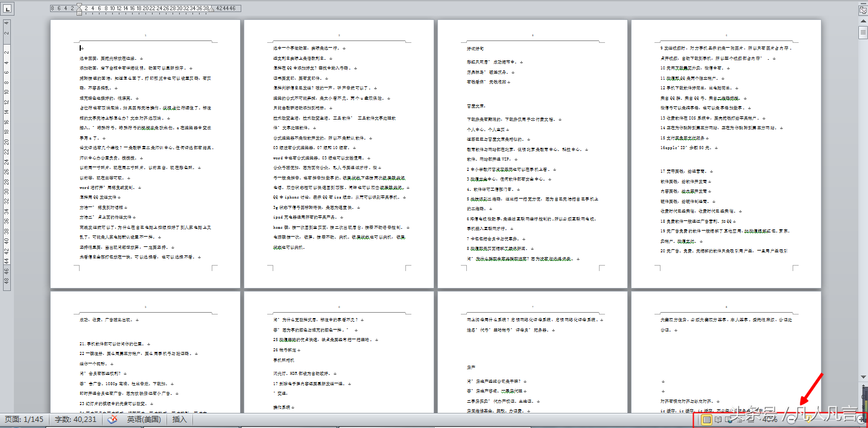Toggle the View Ruler button above scrollbar

point(863,9)
